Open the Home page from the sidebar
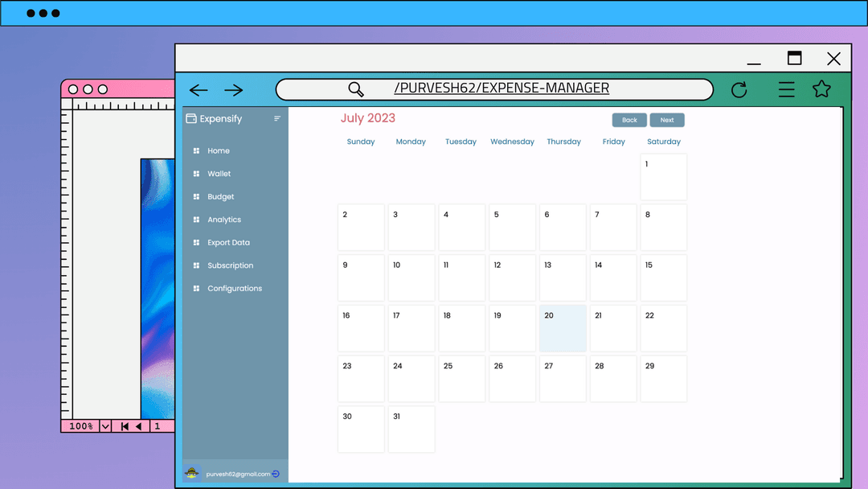868x489 pixels. pyautogui.click(x=218, y=150)
